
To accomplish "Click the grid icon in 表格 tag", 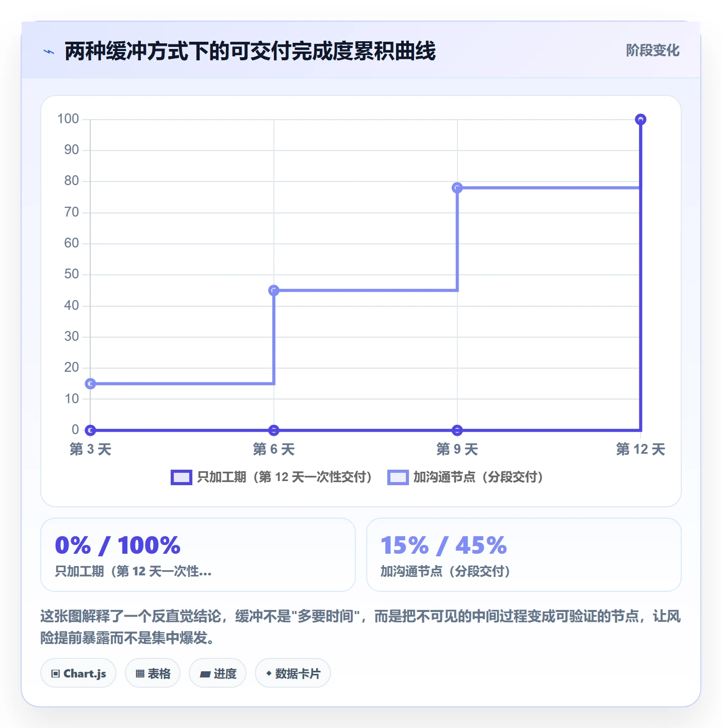I will 140,674.
